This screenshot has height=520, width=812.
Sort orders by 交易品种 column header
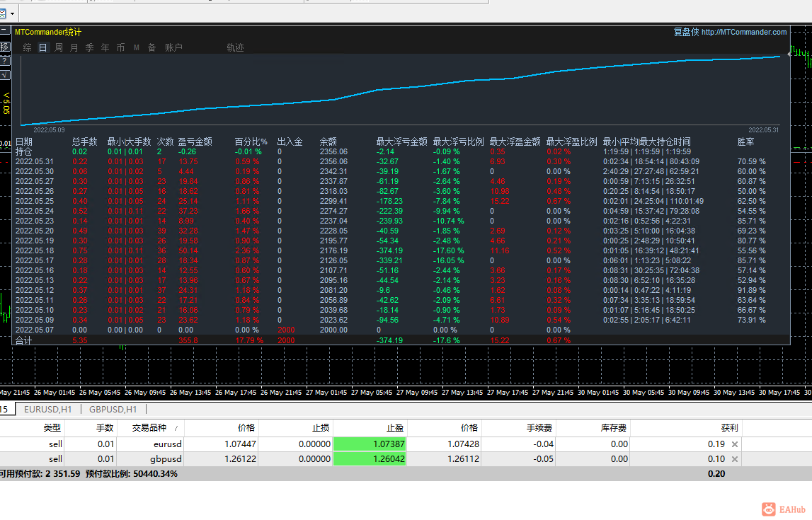click(151, 428)
